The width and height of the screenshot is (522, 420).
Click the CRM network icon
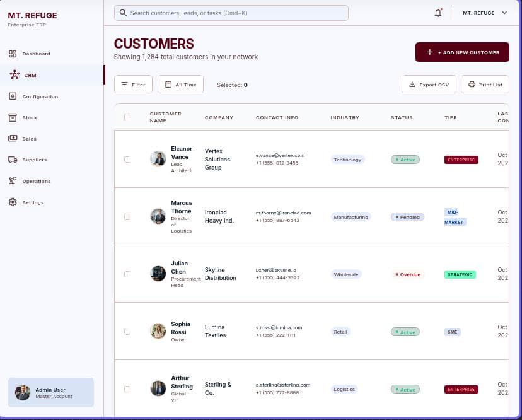point(14,74)
